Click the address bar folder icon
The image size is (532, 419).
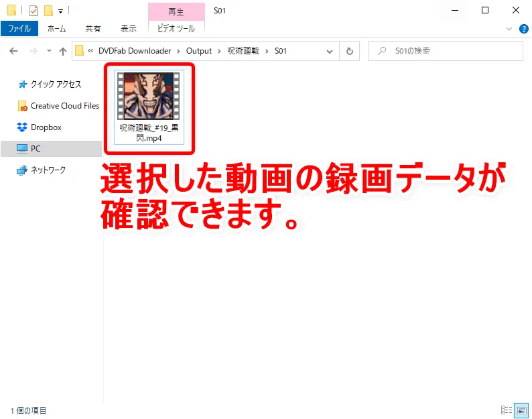coord(79,50)
